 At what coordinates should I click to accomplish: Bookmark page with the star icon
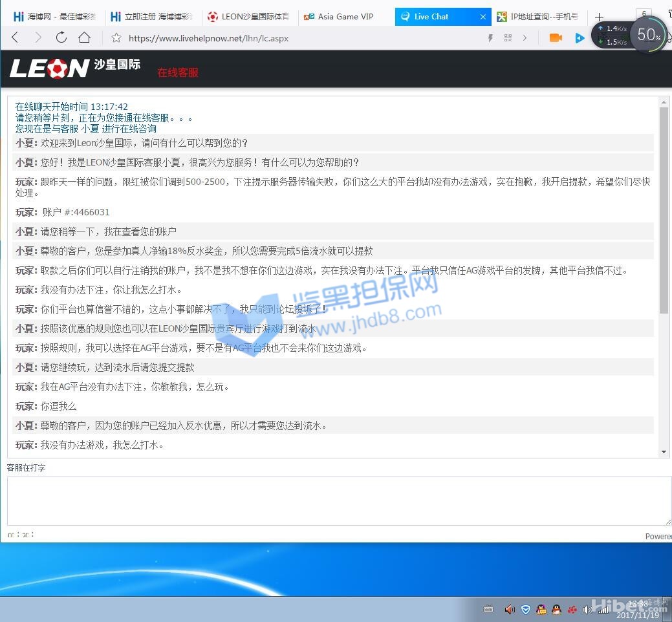pos(116,38)
